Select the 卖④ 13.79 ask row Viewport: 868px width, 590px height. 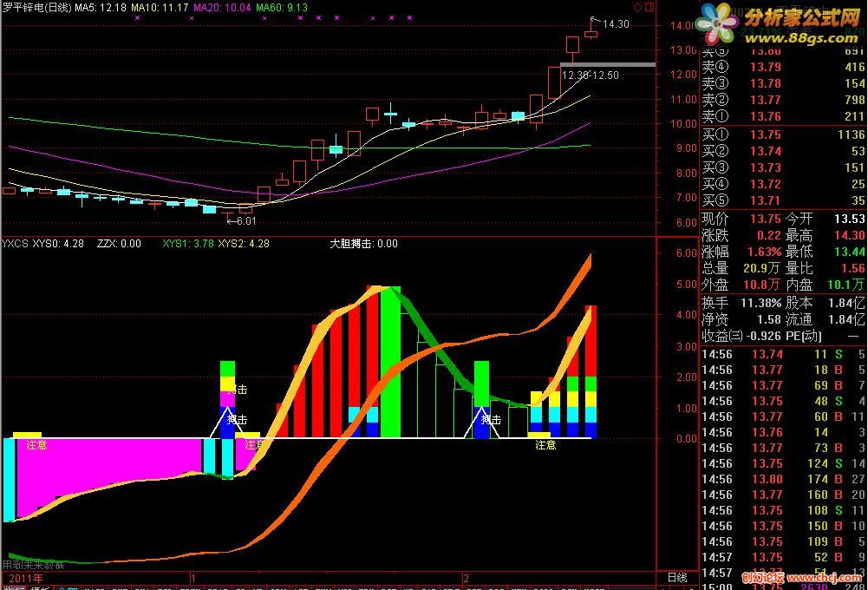tap(783, 67)
